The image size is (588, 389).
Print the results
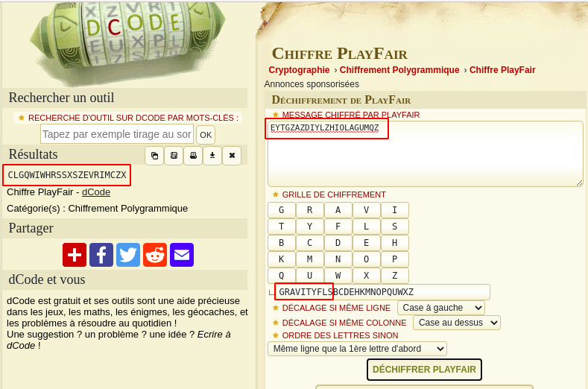click(x=193, y=156)
